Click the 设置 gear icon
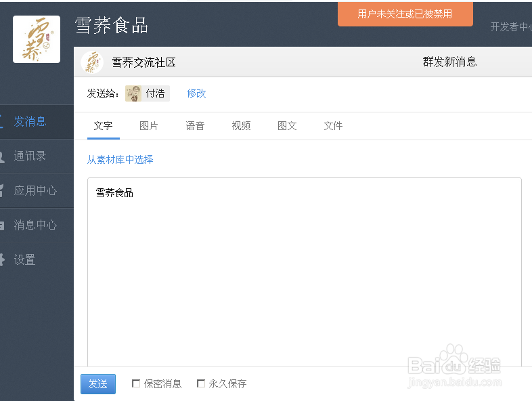Viewport: 532px width, 401px height. [2, 259]
